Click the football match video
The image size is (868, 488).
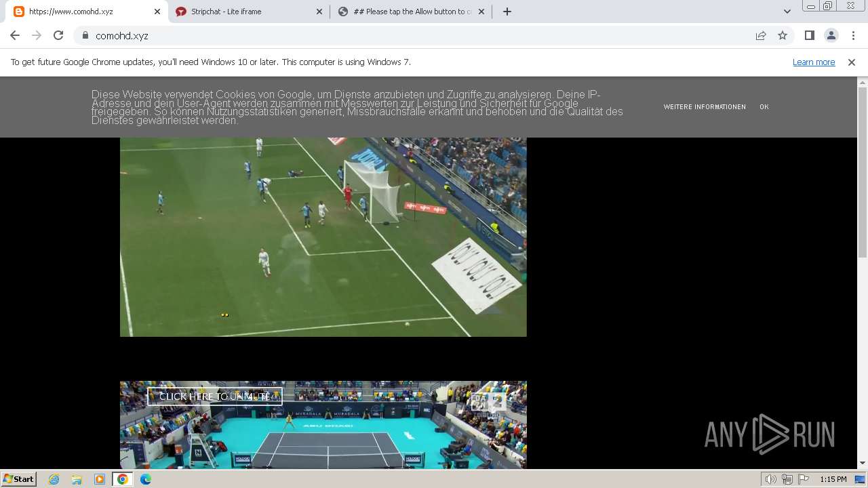[323, 237]
